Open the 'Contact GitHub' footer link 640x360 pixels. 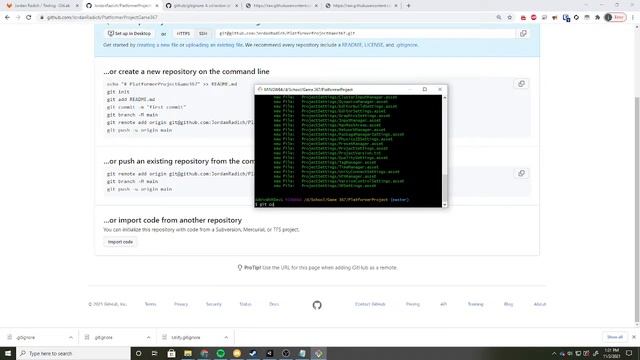pos(370,304)
